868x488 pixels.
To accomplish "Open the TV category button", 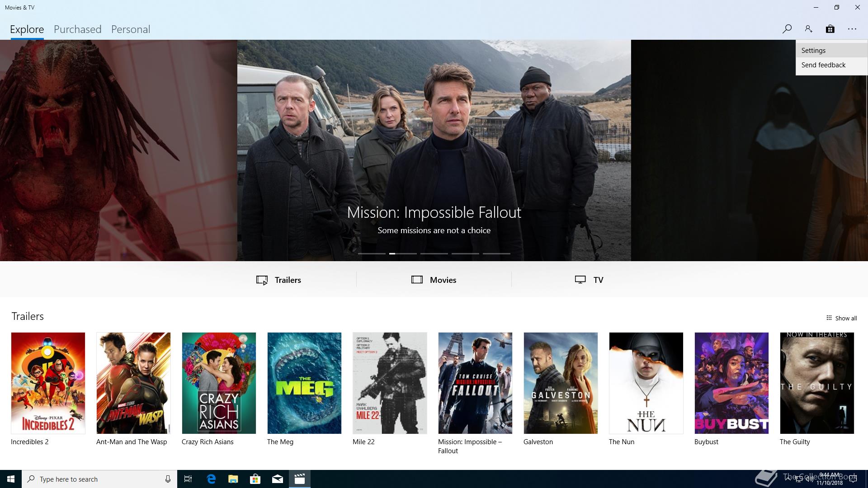I will click(x=589, y=280).
